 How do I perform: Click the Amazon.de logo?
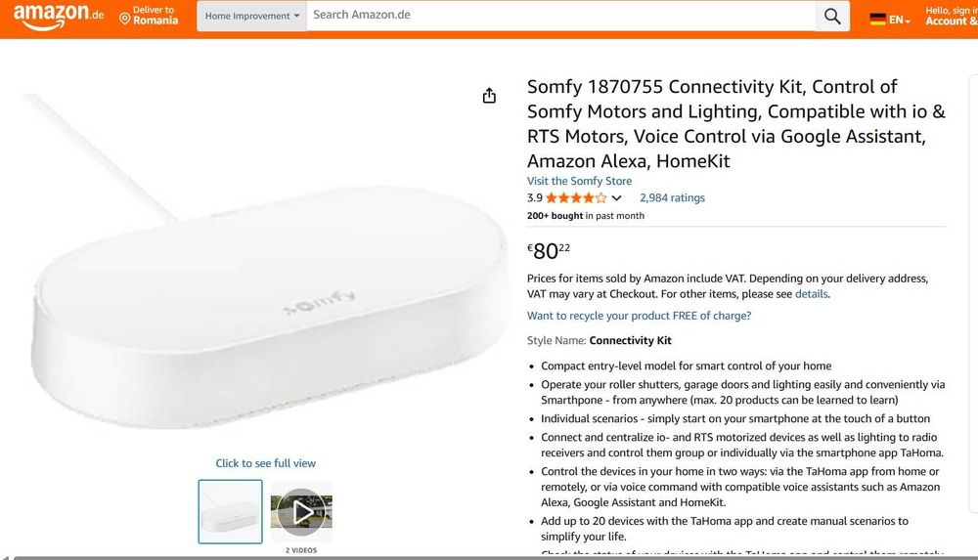(x=59, y=17)
